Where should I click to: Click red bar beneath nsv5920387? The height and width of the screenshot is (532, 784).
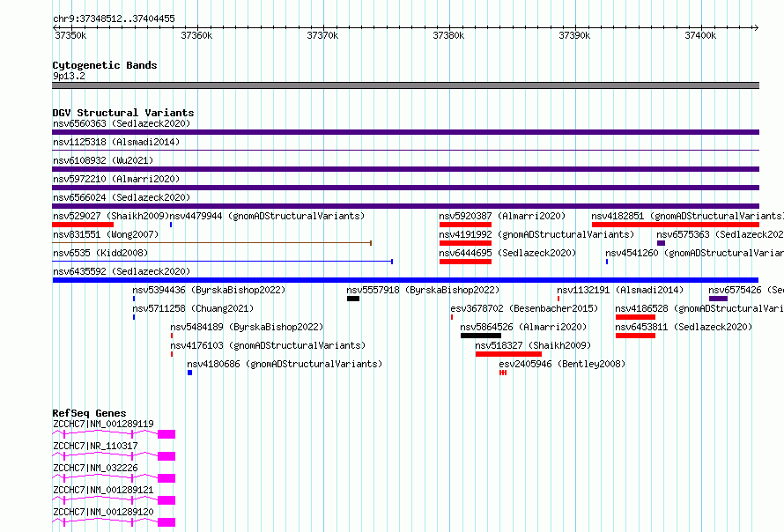click(465, 225)
